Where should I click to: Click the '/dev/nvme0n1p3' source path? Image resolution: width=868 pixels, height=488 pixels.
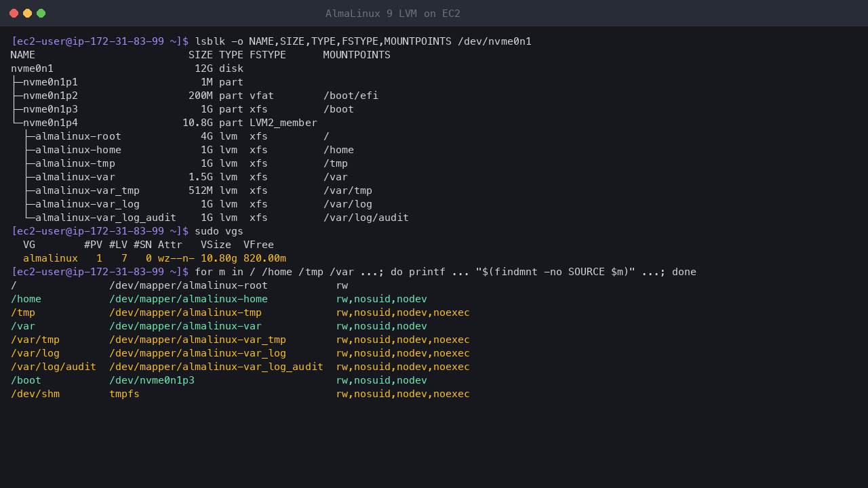(152, 380)
